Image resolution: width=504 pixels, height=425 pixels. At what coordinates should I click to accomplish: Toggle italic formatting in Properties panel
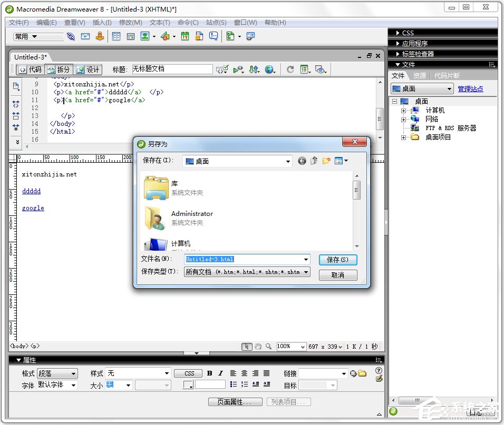pos(220,373)
